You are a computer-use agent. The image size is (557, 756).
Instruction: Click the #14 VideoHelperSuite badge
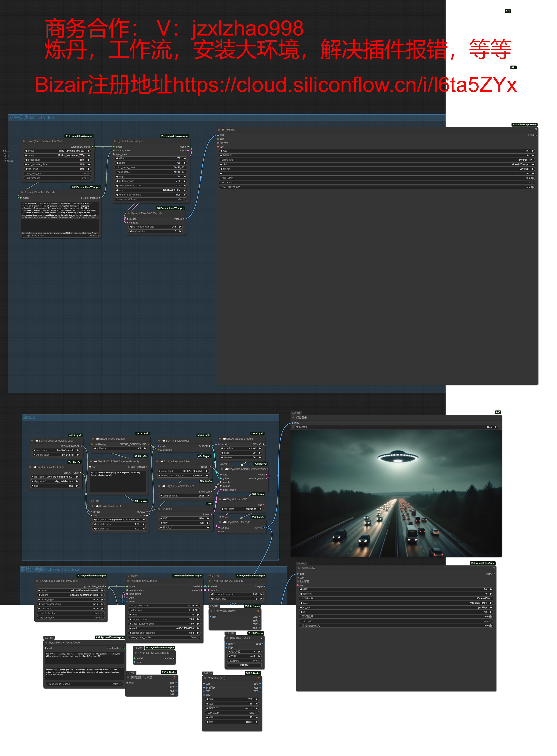[524, 125]
